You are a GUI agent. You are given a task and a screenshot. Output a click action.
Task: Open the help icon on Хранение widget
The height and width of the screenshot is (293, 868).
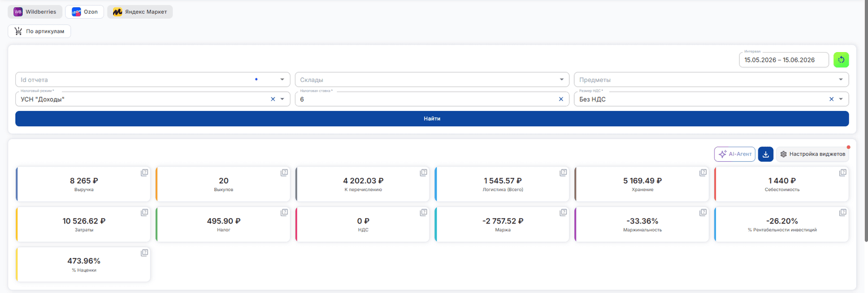pyautogui.click(x=703, y=173)
